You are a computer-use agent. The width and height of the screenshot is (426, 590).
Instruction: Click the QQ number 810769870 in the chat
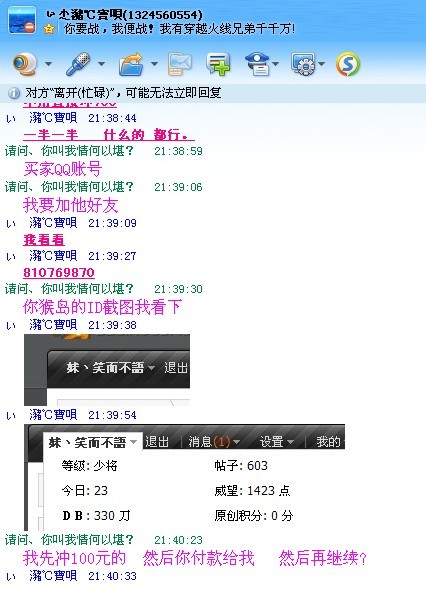click(59, 272)
